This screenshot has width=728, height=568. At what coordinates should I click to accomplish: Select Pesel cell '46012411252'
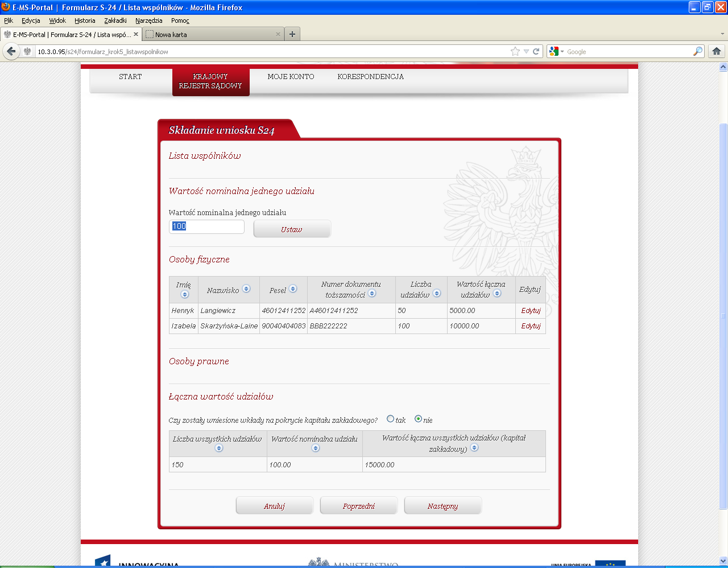pos(284,311)
